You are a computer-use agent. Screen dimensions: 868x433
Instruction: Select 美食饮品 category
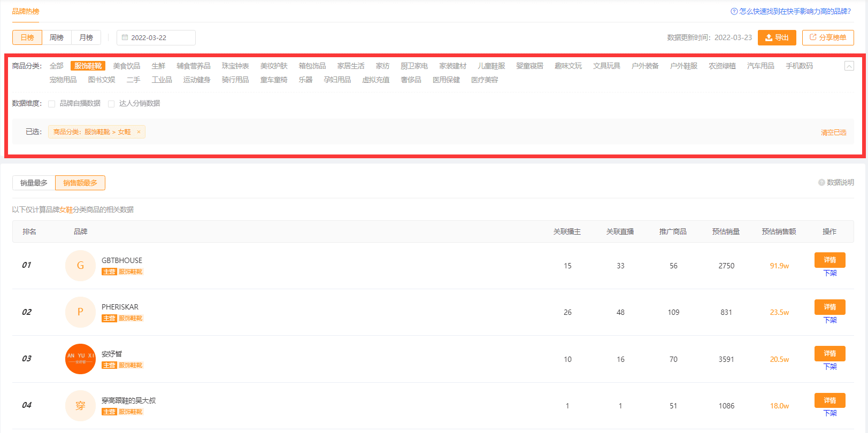pyautogui.click(x=127, y=66)
